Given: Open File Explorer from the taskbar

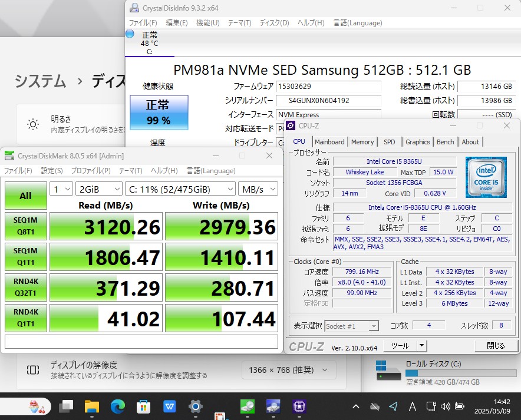Looking at the screenshot, I should [92, 406].
